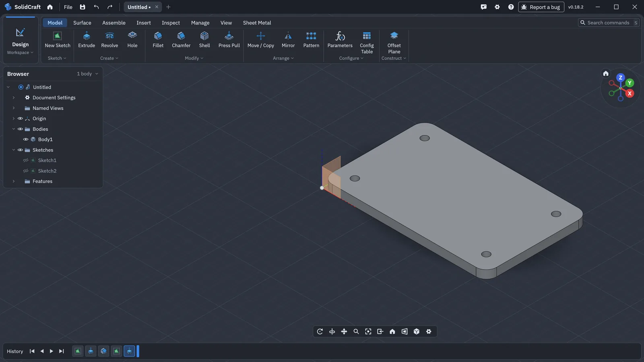Use the Press Pull tool
Image resolution: width=644 pixels, height=362 pixels.
pos(229,40)
